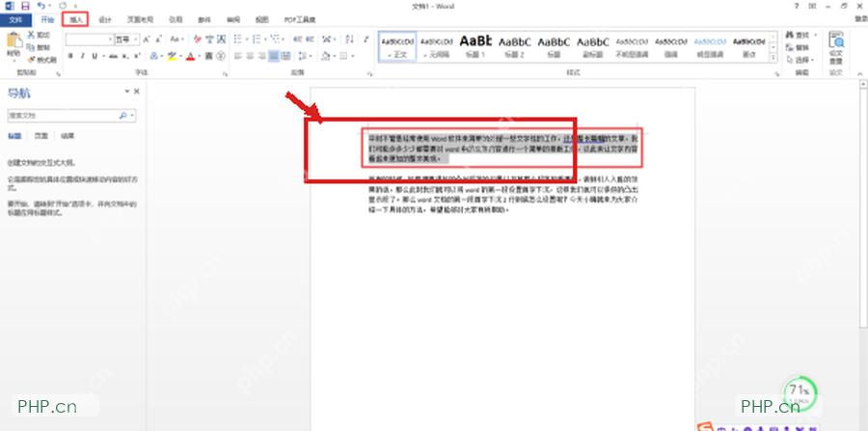Decrease font size with shrink font icon

point(157,40)
